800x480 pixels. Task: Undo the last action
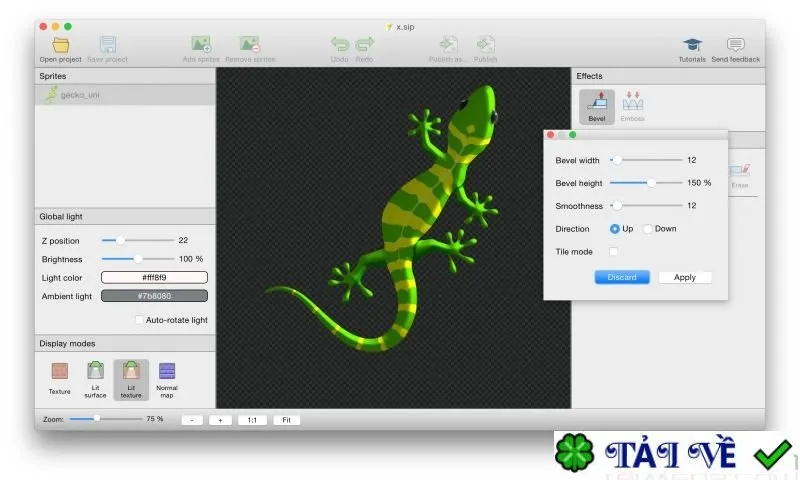tap(339, 44)
